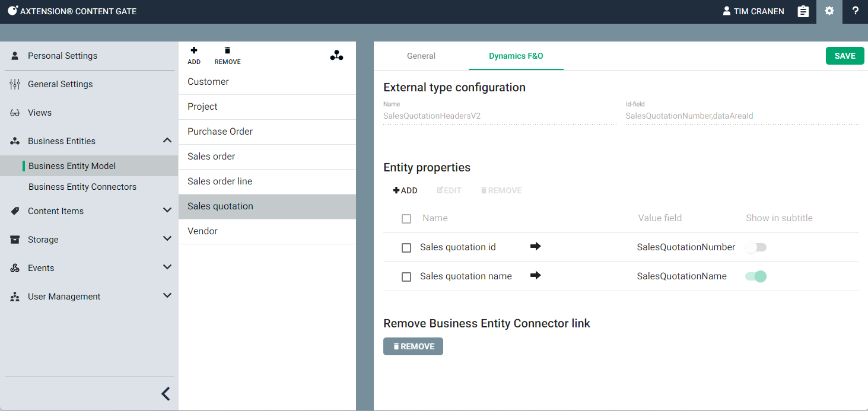Open Business Entity Connectors page
The height and width of the screenshot is (411, 868).
[x=82, y=187]
